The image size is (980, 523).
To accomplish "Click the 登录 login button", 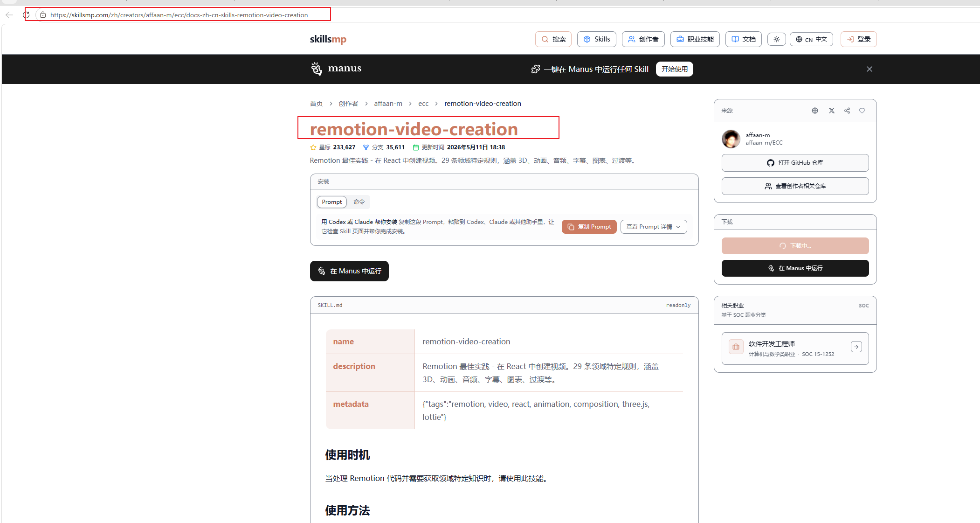I will click(x=859, y=39).
